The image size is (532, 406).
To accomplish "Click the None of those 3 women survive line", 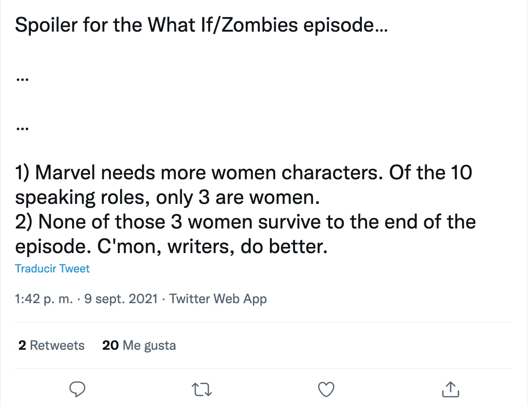I will tap(245, 222).
